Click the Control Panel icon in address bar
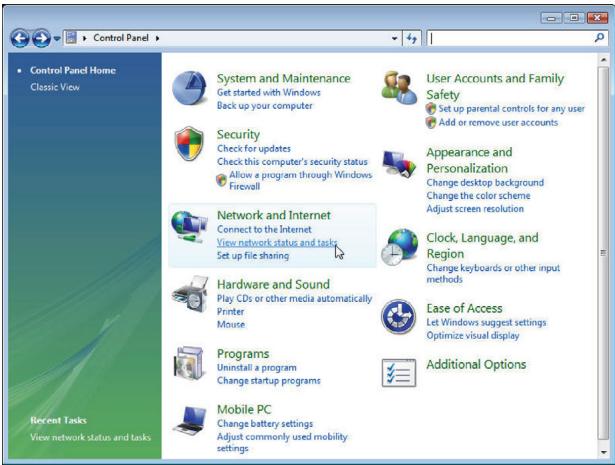615x465 pixels. pyautogui.click(x=71, y=38)
